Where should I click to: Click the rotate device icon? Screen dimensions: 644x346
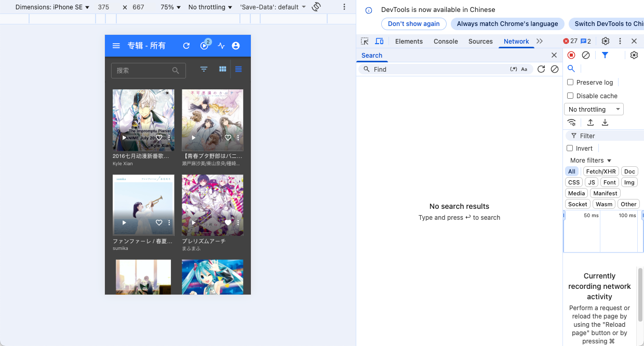click(316, 7)
